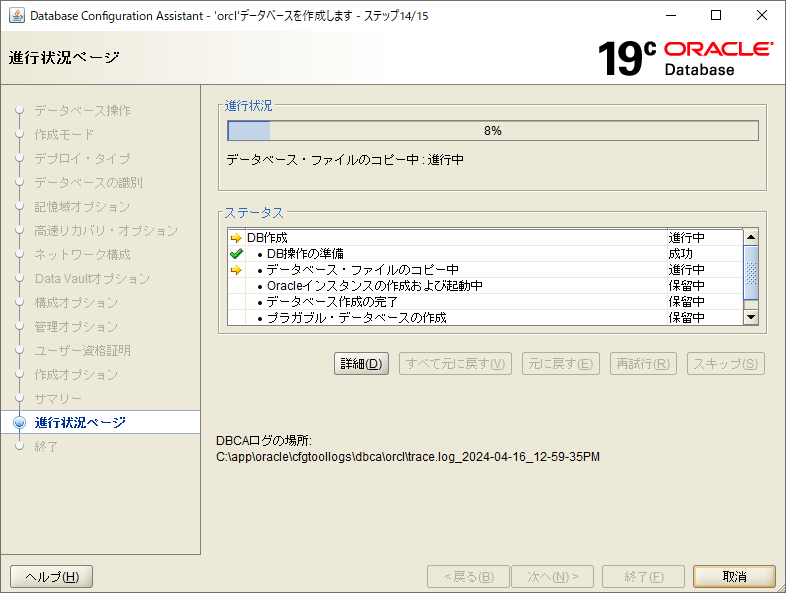Click the 取消 cancel button
Viewport: 786px width, 593px height.
click(734, 576)
